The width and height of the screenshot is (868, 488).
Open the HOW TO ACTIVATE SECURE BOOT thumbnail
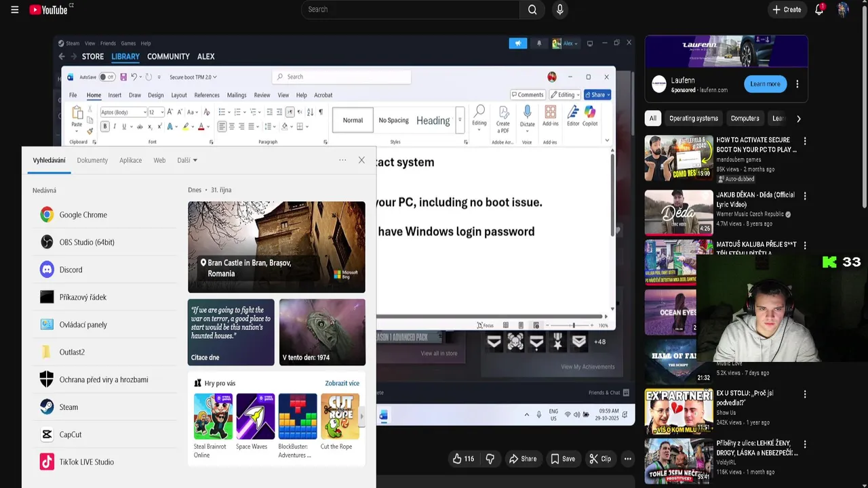(x=679, y=158)
